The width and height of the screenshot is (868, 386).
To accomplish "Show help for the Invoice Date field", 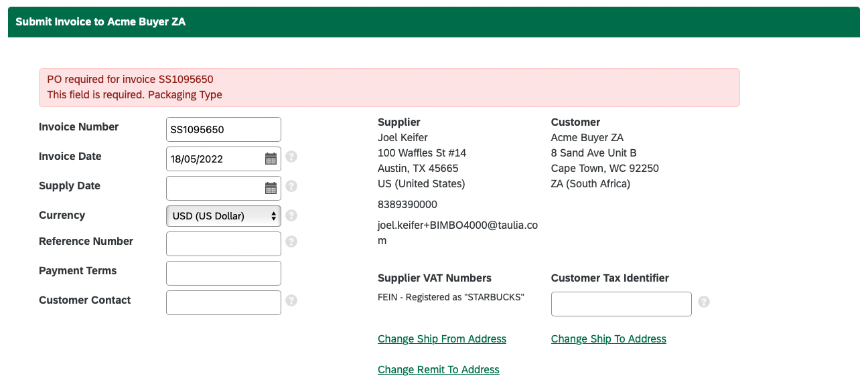I will pyautogui.click(x=291, y=157).
